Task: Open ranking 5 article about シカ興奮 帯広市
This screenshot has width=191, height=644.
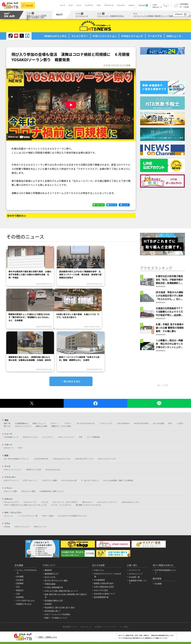Action: click(162, 345)
